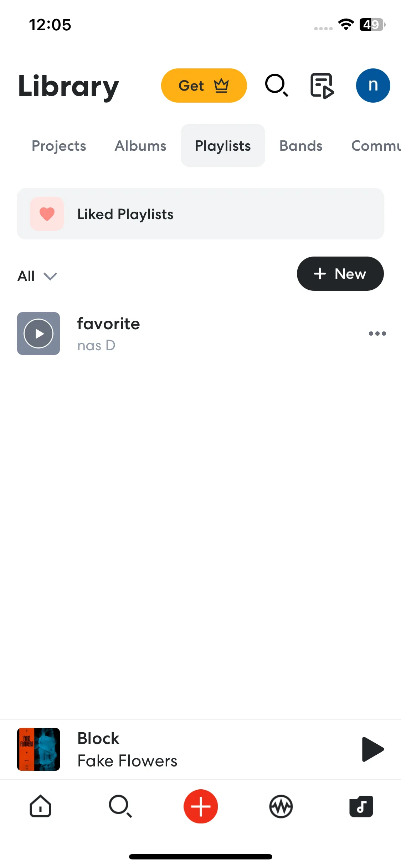
Task: Expand the All filter dropdown
Action: click(37, 276)
